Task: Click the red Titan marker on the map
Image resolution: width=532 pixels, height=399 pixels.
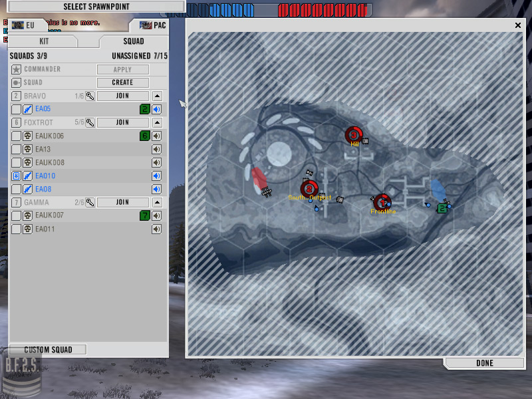Action: click(x=259, y=178)
